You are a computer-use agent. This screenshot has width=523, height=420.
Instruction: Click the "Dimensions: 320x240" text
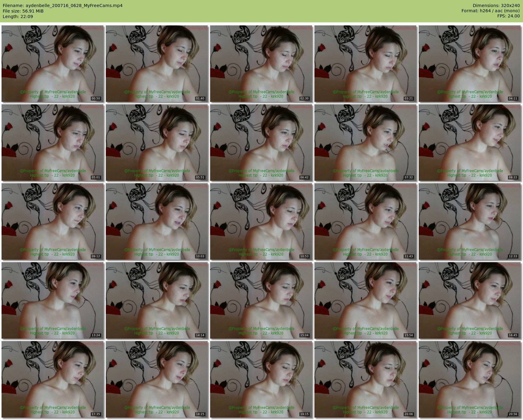496,6
